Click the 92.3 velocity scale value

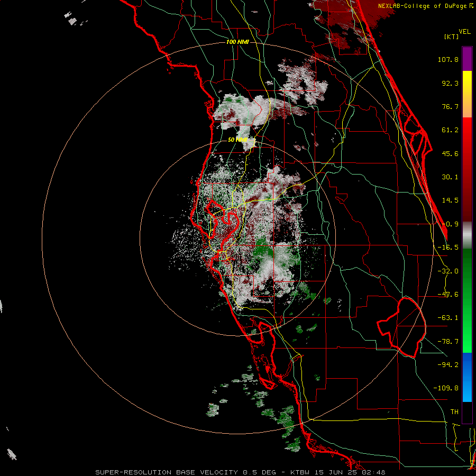coord(450,83)
